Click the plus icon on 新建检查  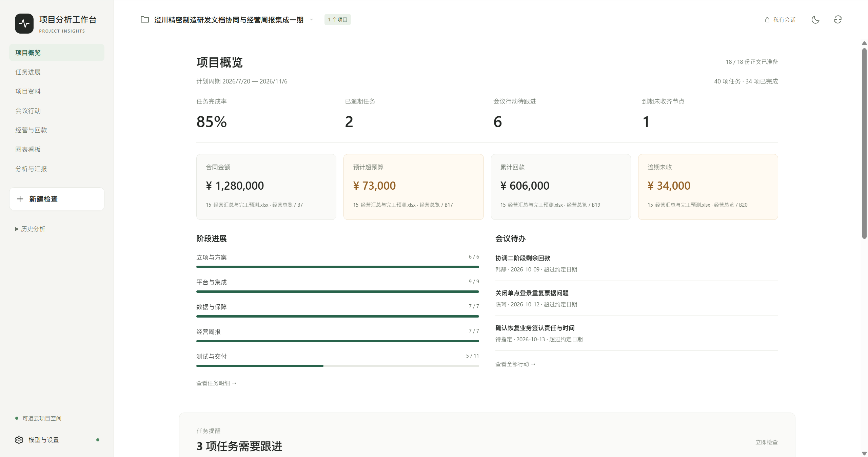tap(20, 199)
